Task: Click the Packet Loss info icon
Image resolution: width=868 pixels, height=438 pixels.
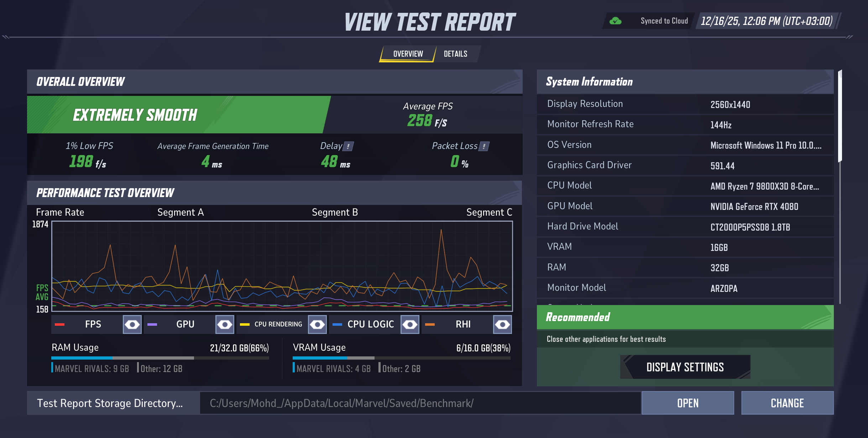Action: click(x=485, y=146)
